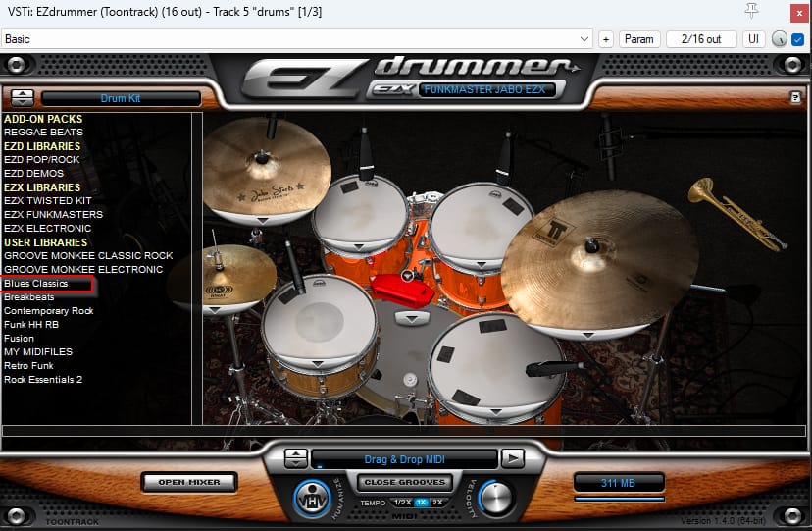The height and width of the screenshot is (531, 812).
Task: Open the help question mark icon
Action: coord(795,97)
